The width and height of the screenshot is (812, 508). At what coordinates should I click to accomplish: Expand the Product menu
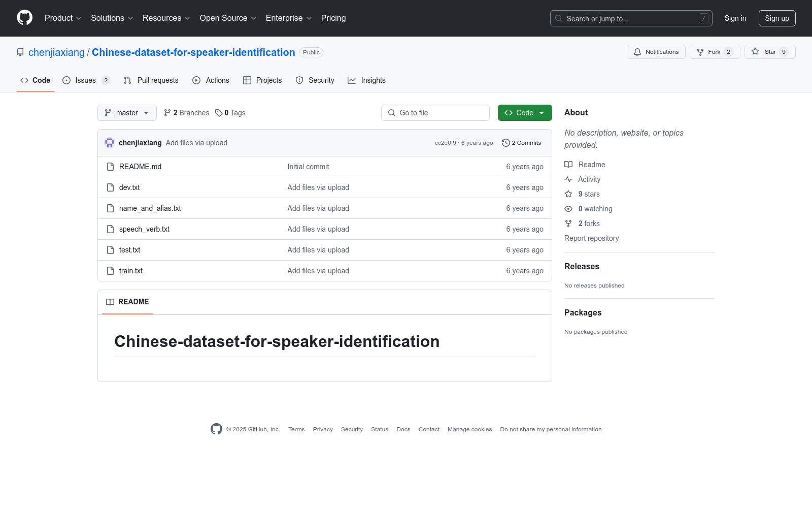click(63, 18)
